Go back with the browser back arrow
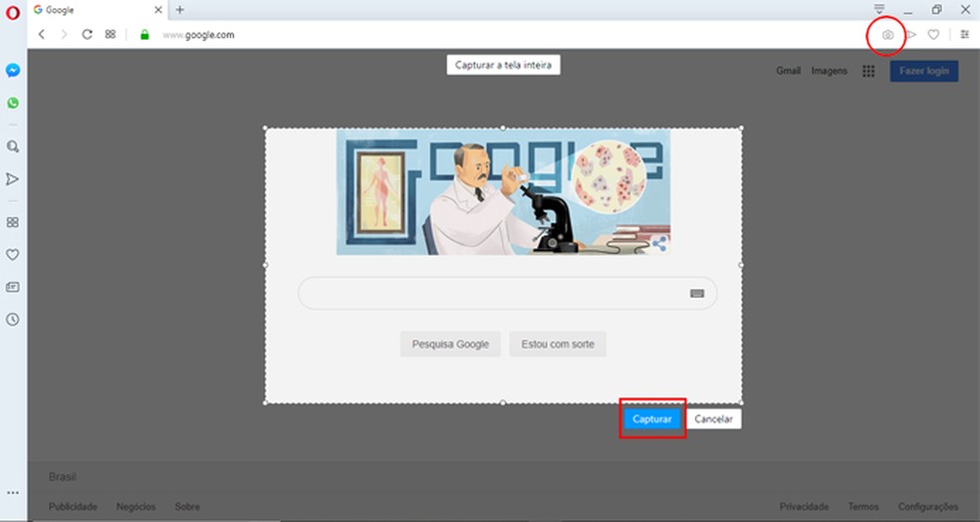The width and height of the screenshot is (980, 522). coord(42,35)
